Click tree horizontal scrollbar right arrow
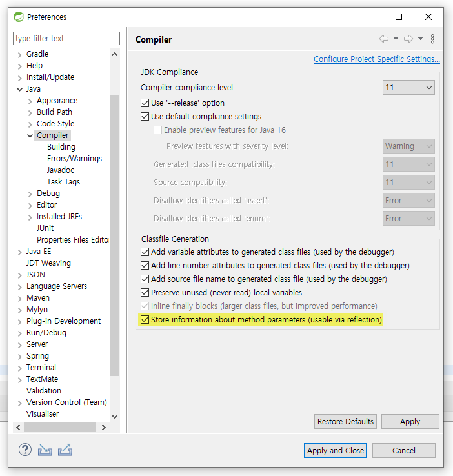The image size is (453, 476). [x=103, y=427]
